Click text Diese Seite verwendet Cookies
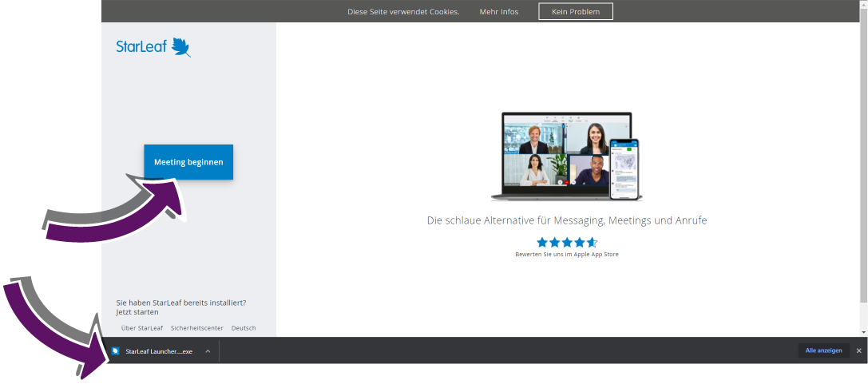This screenshot has height=388, width=868. pos(403,12)
